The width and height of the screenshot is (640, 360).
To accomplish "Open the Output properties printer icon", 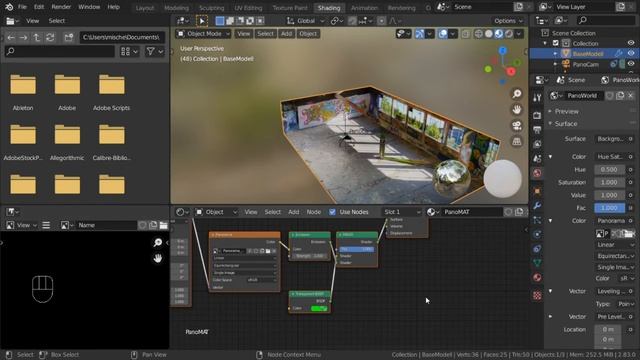I will click(537, 130).
